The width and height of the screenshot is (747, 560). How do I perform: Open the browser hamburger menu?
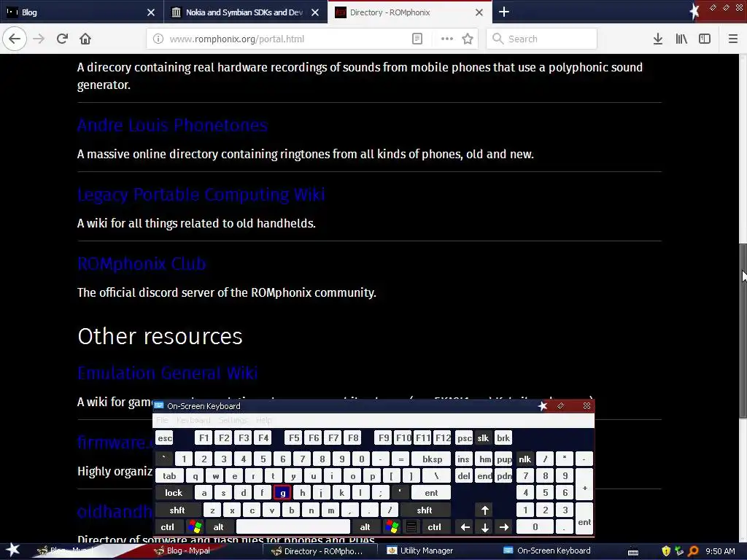pyautogui.click(x=732, y=39)
